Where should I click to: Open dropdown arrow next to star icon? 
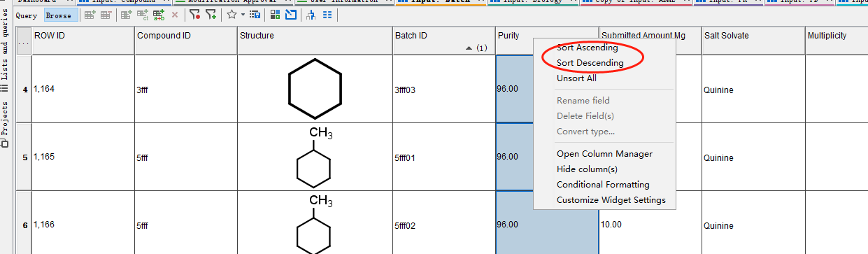point(243,15)
